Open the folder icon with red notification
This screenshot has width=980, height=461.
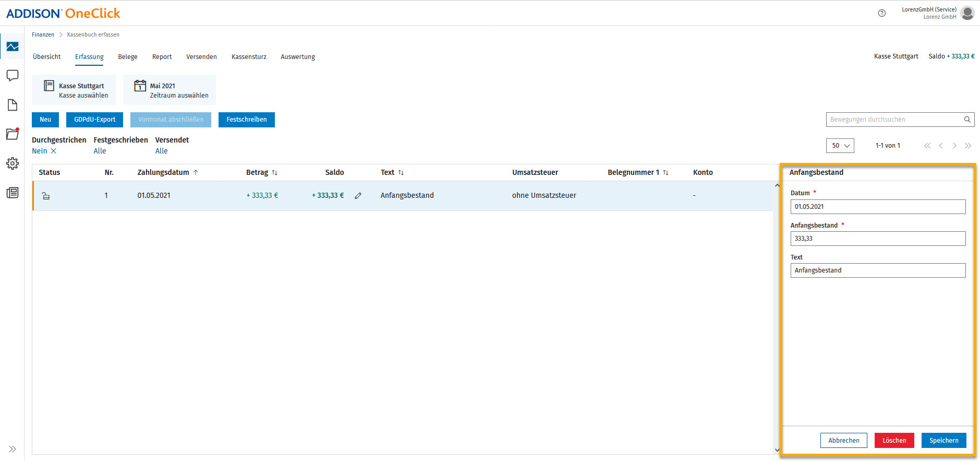[13, 134]
